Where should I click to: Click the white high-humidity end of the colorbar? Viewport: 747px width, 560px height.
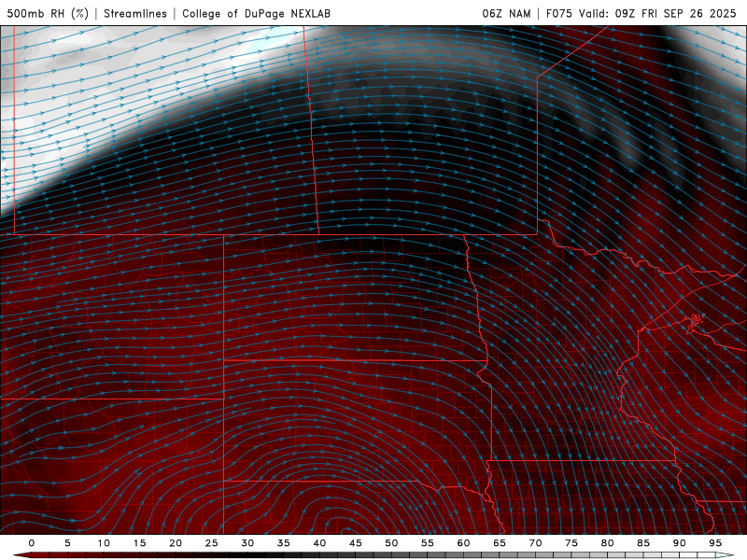coord(725,555)
